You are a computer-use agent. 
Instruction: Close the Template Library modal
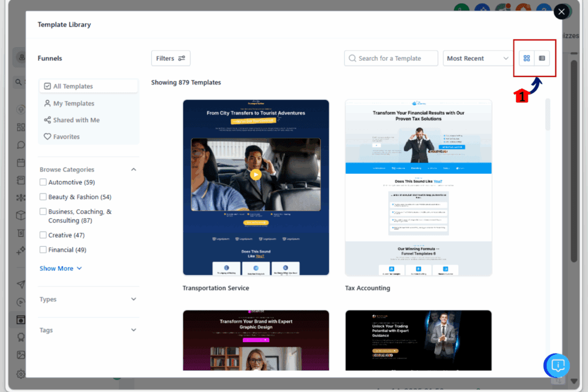tap(562, 11)
